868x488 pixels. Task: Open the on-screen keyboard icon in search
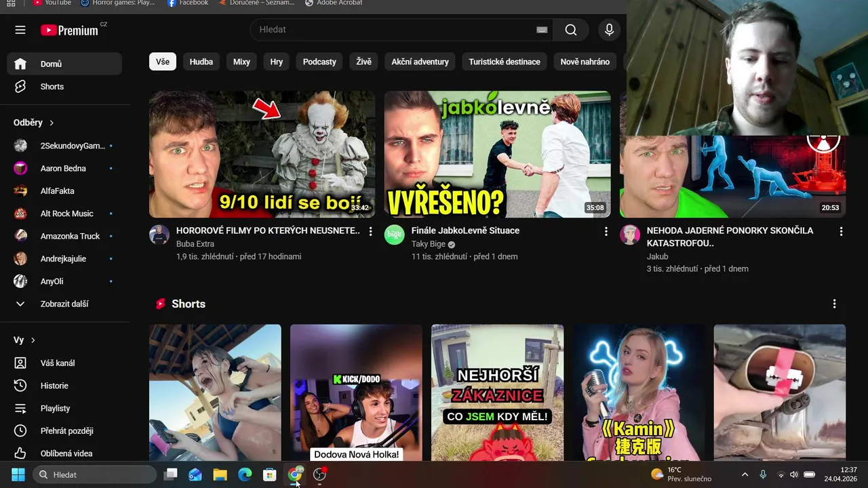tap(542, 30)
